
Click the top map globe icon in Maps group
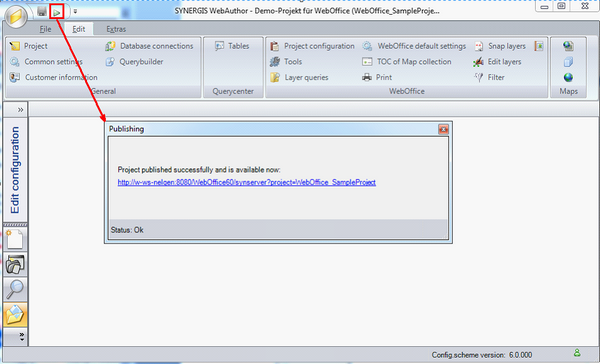coord(568,46)
